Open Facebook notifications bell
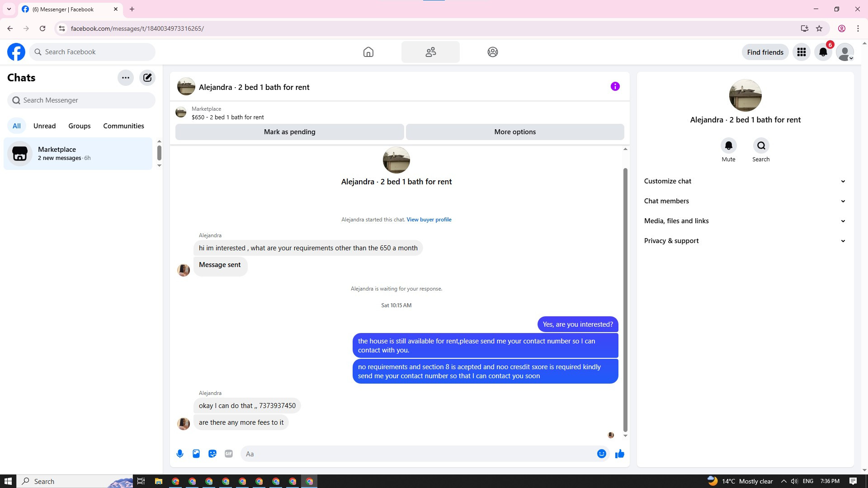The image size is (868, 488). click(x=823, y=52)
